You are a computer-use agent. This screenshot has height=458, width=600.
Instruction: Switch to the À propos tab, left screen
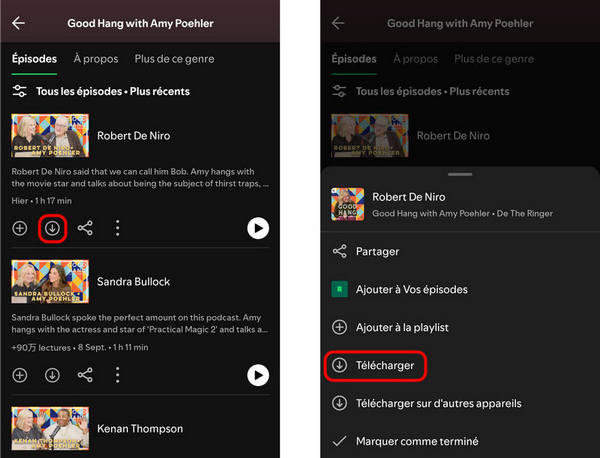[x=96, y=59]
